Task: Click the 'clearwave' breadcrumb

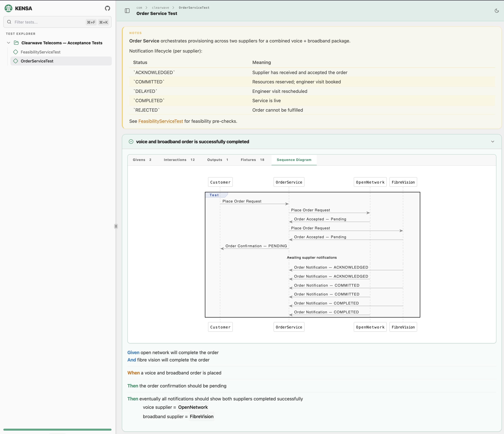Action: click(160, 7)
